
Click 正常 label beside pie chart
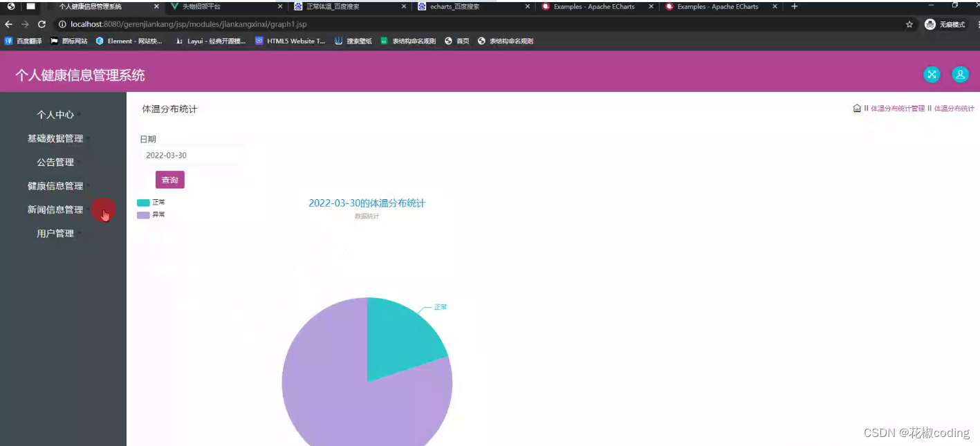[441, 307]
